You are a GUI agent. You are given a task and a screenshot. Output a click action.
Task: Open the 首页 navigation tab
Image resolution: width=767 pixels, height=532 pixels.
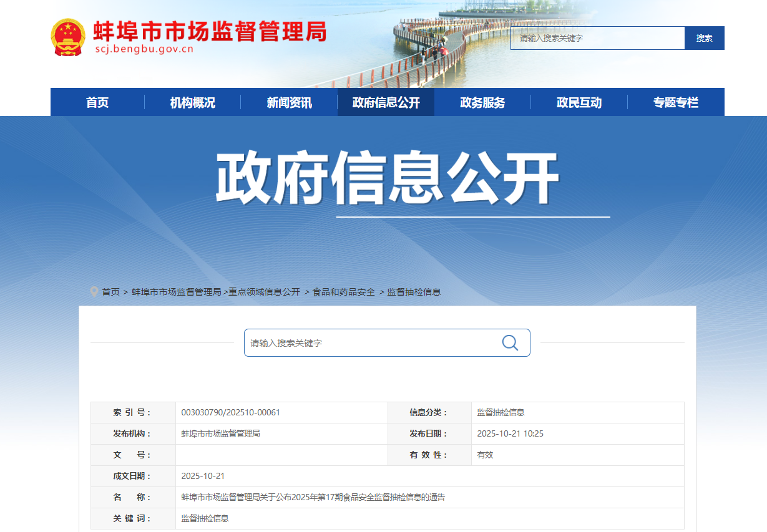click(x=97, y=102)
